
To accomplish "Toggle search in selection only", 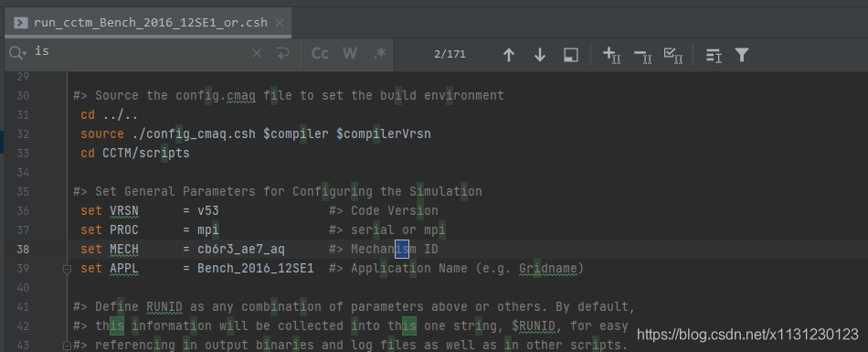I will [x=571, y=54].
